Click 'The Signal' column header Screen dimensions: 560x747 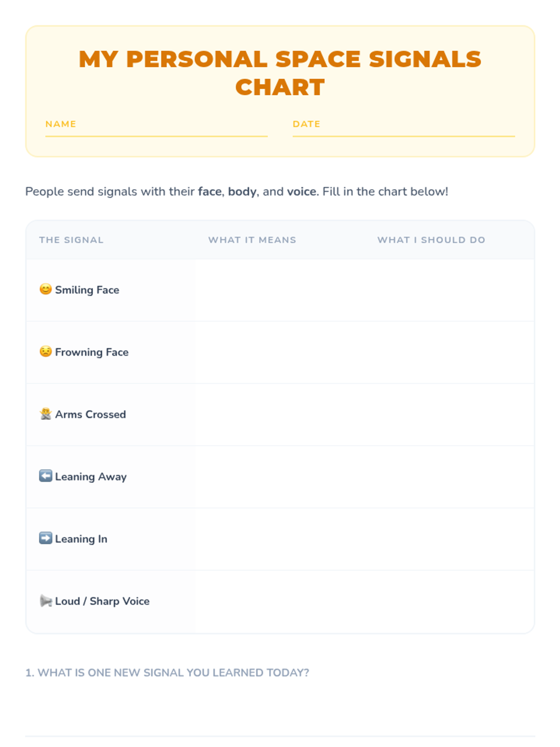click(x=71, y=240)
